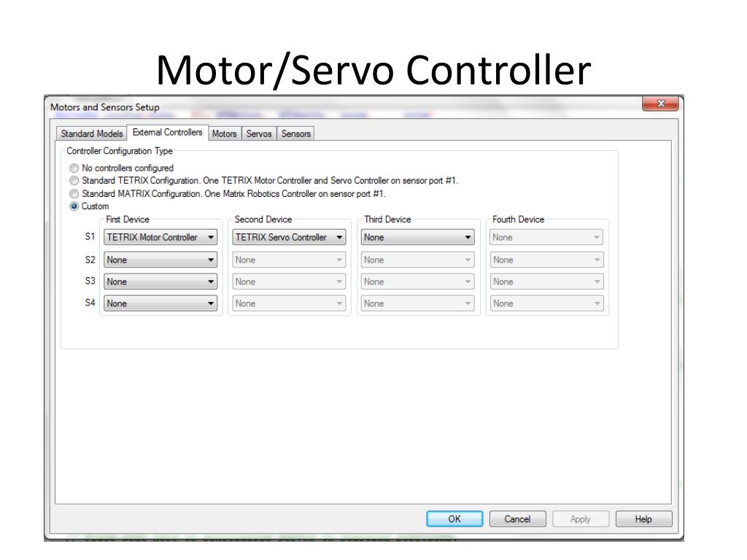Click the 'Controller Configuration Type' group label
This screenshot has width=747, height=560.
pyautogui.click(x=120, y=151)
